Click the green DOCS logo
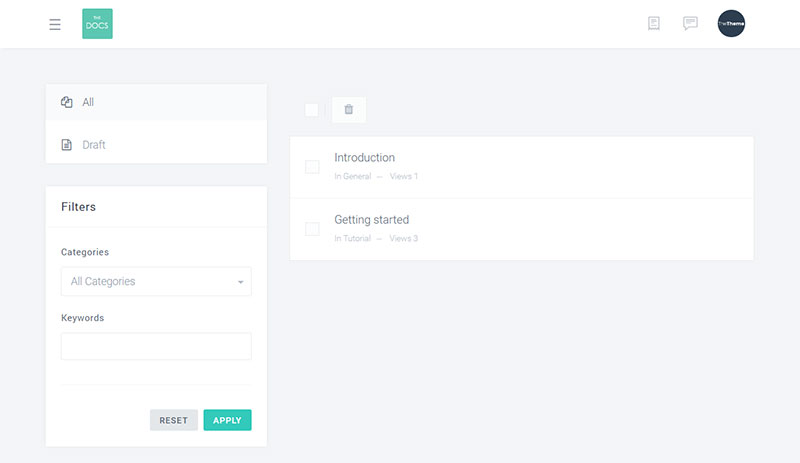 click(x=97, y=24)
